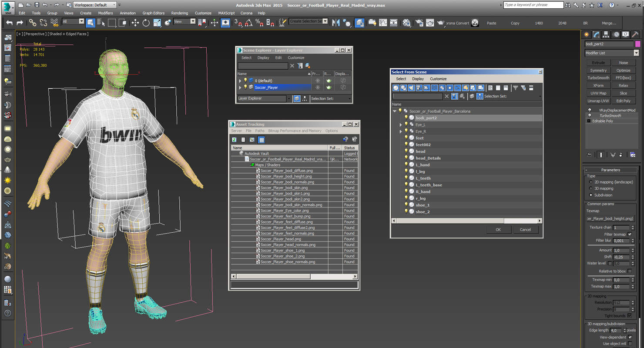Open the Material Editor icon
This screenshot has height=348, width=644.
(x=406, y=23)
